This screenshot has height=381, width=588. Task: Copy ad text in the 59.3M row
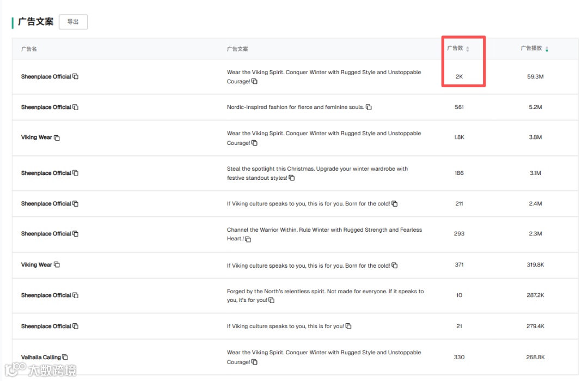[x=254, y=82]
